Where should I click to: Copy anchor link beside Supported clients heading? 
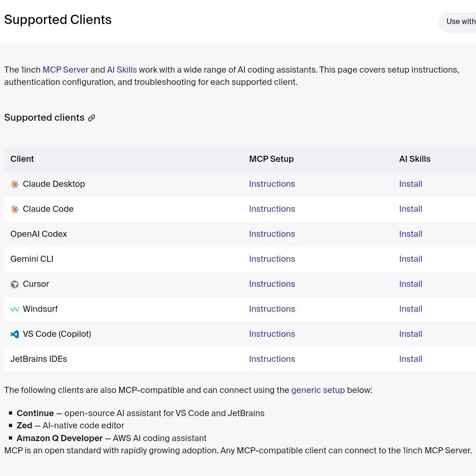(92, 118)
